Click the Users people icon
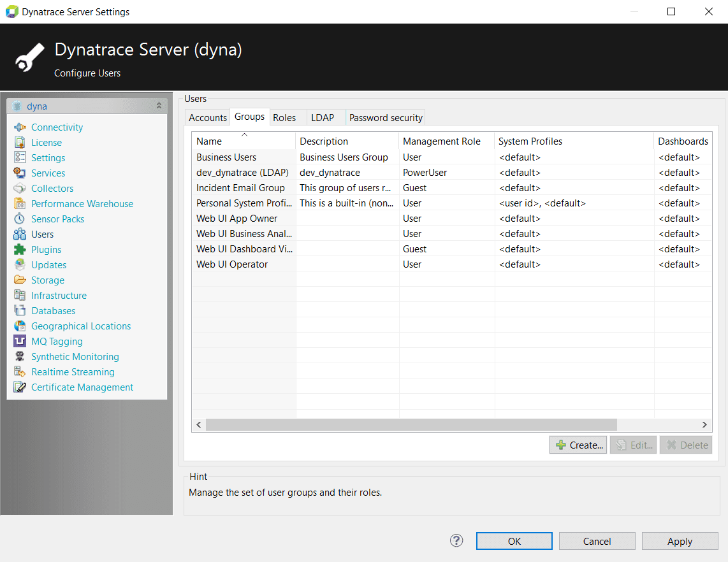This screenshot has height=562, width=728. (x=20, y=234)
